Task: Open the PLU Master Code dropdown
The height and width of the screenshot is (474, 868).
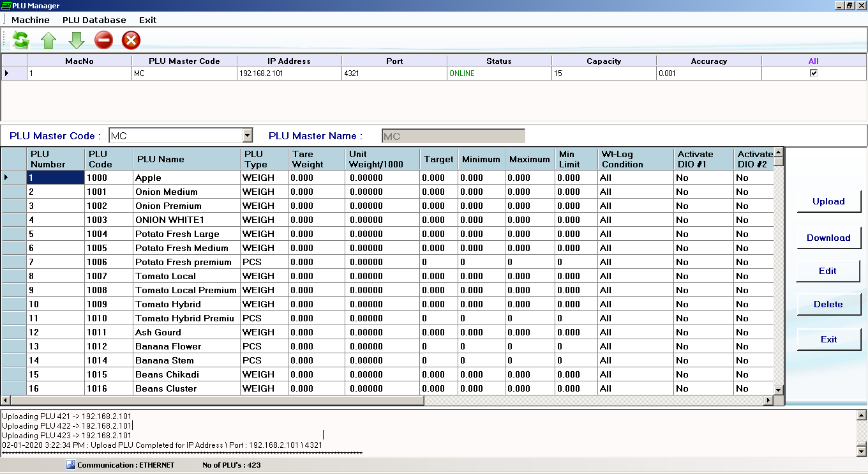Action: [247, 135]
